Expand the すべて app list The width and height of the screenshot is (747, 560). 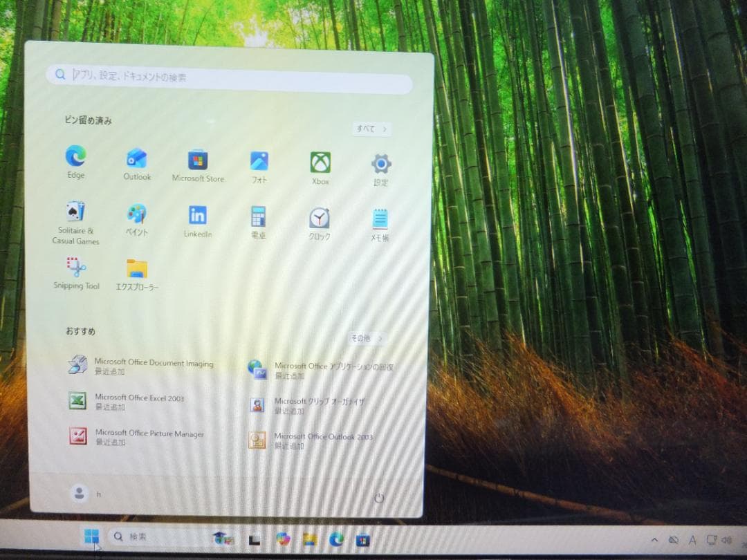tap(371, 129)
